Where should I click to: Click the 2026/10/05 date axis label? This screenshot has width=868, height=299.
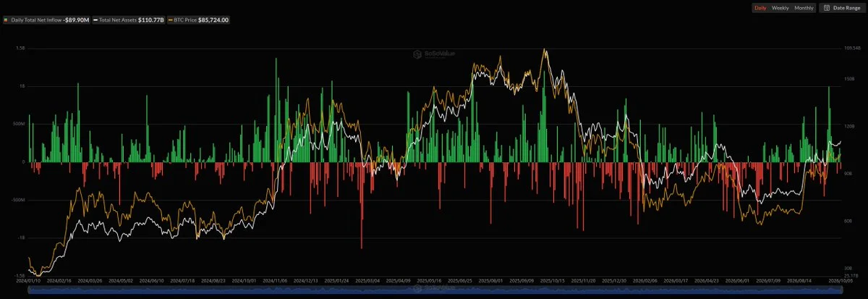(839, 279)
